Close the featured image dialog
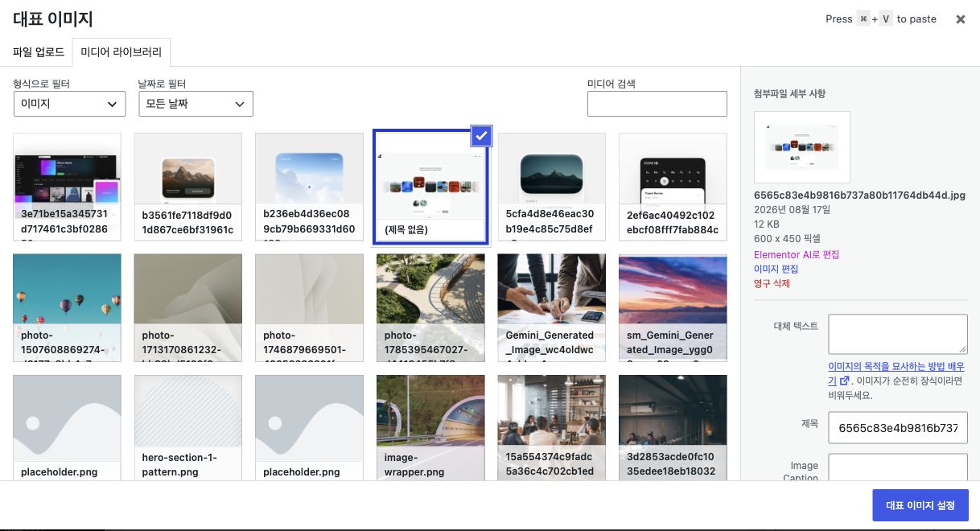Screen dimensions: 980x531 960,19
